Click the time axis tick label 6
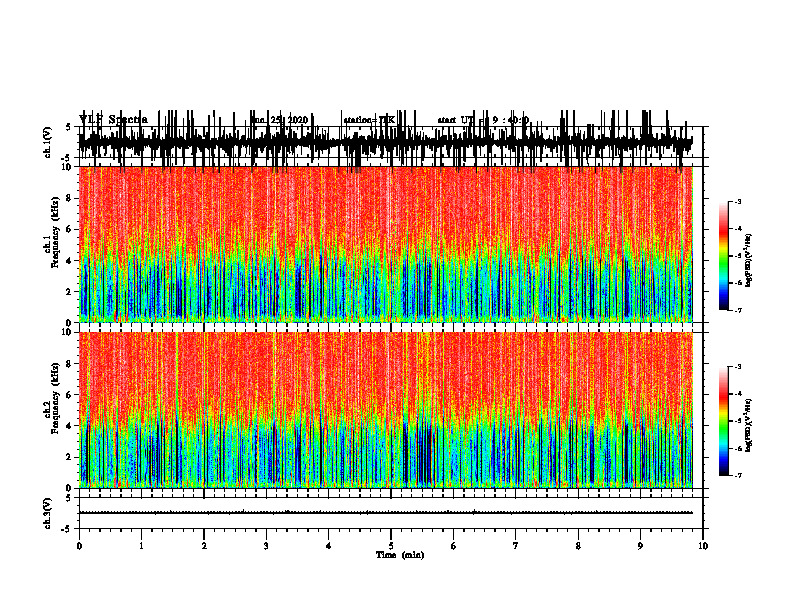 click(454, 546)
